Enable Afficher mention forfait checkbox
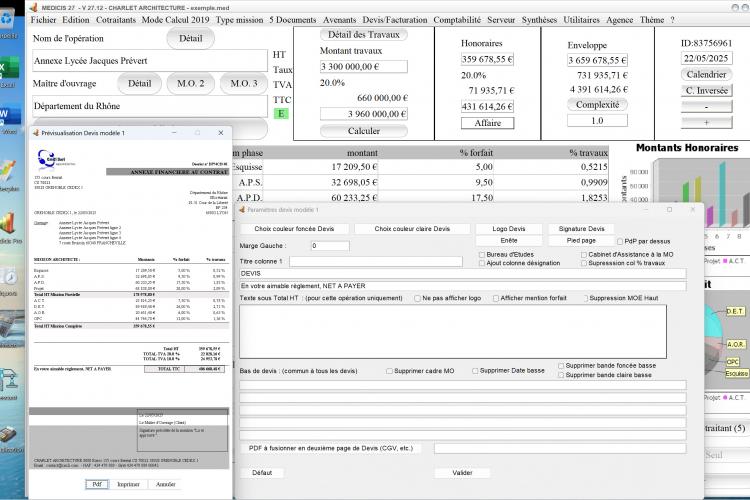The image size is (750, 500). [496, 299]
